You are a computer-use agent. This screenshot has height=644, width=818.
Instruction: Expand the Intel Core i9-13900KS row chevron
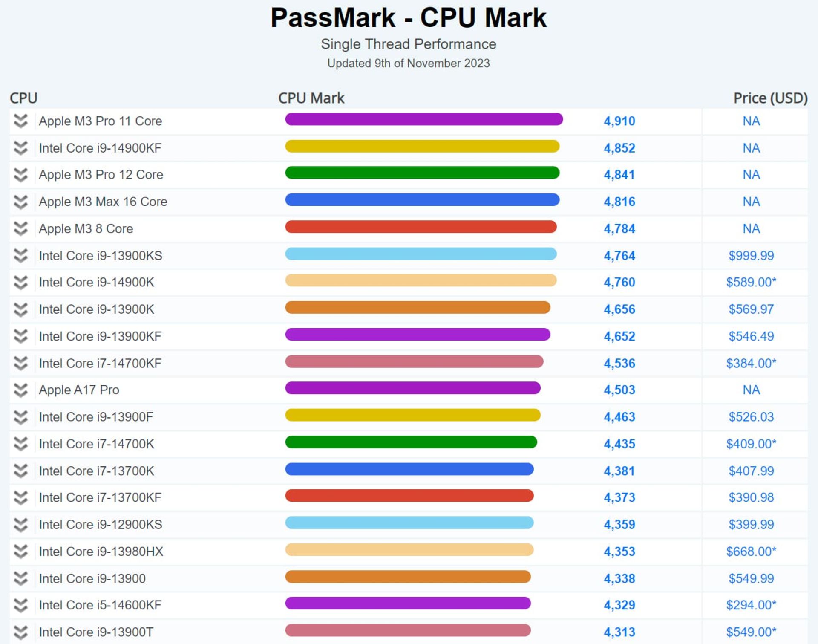tap(20, 256)
